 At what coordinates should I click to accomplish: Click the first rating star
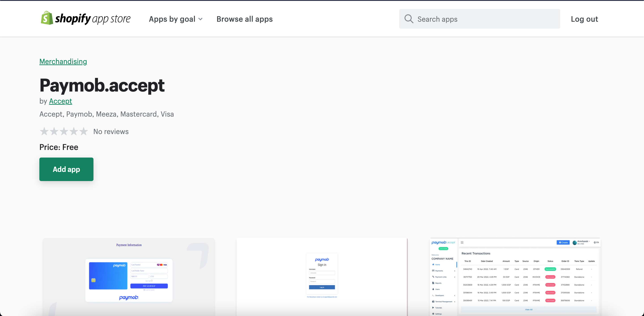click(44, 131)
